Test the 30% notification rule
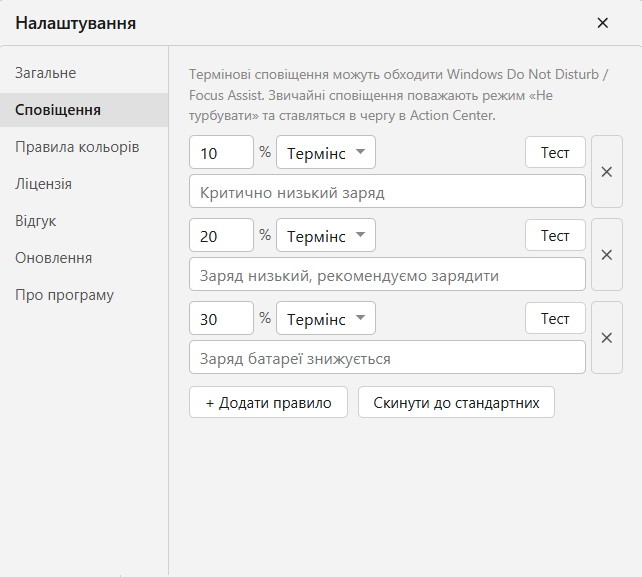The height and width of the screenshot is (577, 642). 555,318
